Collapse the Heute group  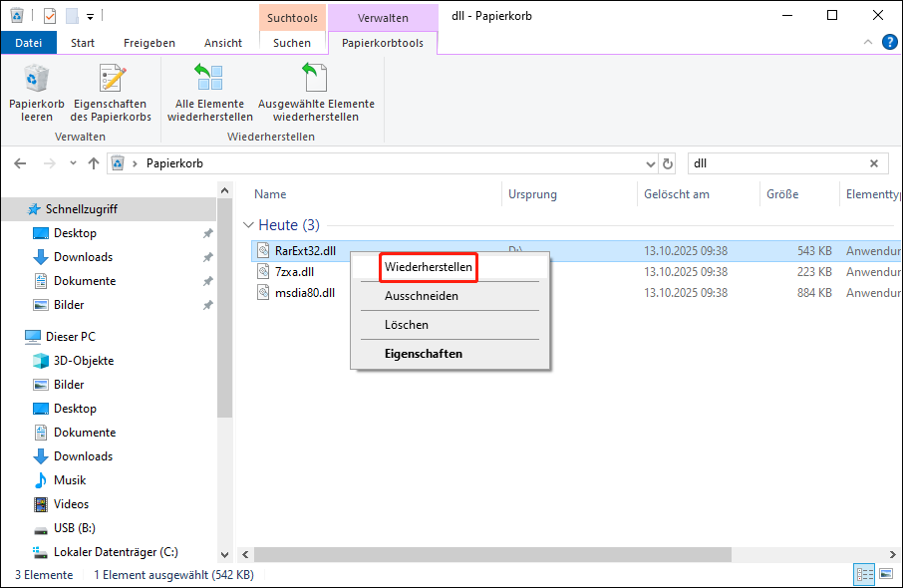pyautogui.click(x=248, y=225)
